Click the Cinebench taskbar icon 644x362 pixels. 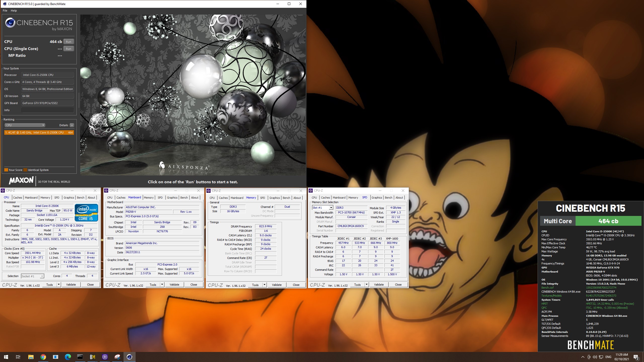coord(130,357)
